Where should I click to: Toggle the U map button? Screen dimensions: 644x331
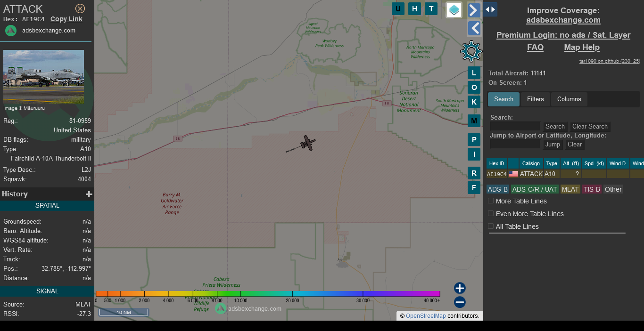(x=398, y=8)
